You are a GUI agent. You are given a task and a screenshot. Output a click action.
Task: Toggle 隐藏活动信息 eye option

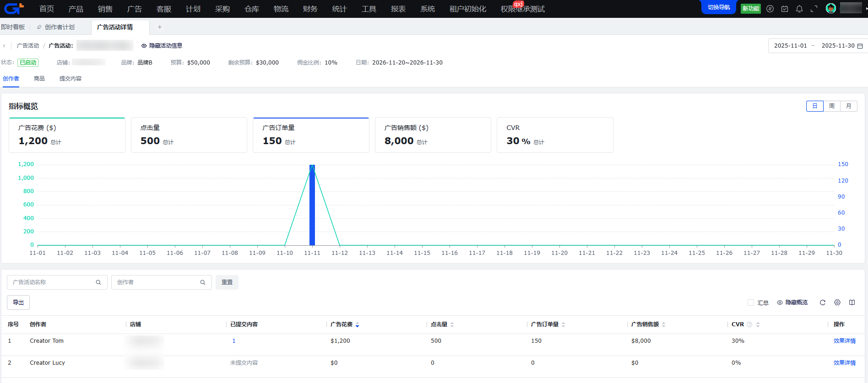(x=162, y=46)
